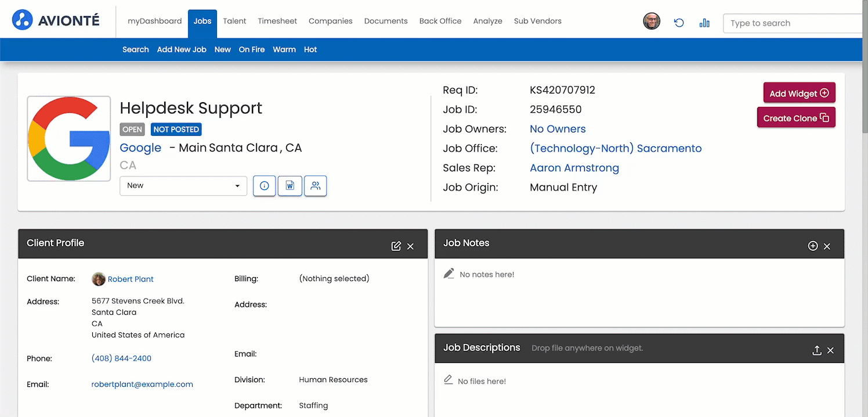Open Aaron Armstrong sales rep link
The height and width of the screenshot is (417, 868).
pos(574,168)
